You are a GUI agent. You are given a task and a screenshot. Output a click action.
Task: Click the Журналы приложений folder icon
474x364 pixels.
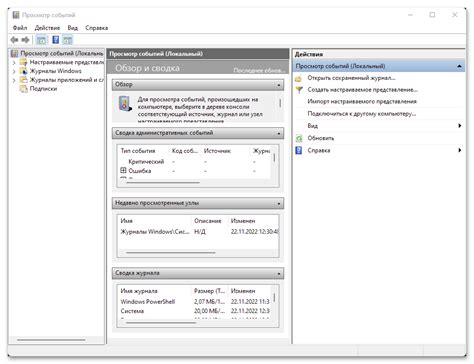coord(23,80)
